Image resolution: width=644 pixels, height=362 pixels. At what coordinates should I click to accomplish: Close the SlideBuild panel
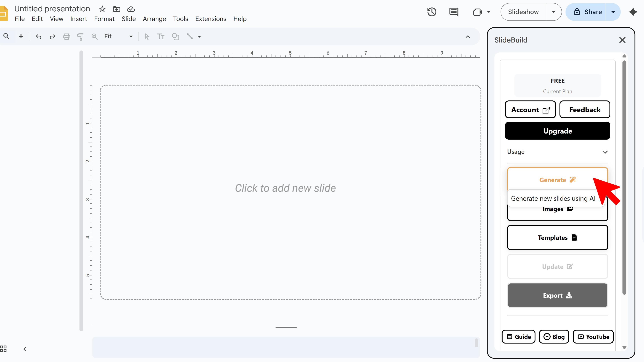(622, 40)
